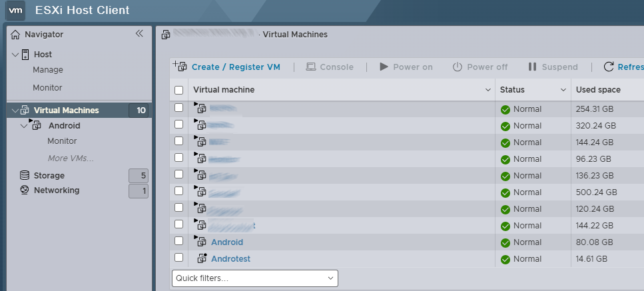The image size is (644, 291).
Task: Click the VM icon in the 254.31 GB row
Action: coord(200,107)
